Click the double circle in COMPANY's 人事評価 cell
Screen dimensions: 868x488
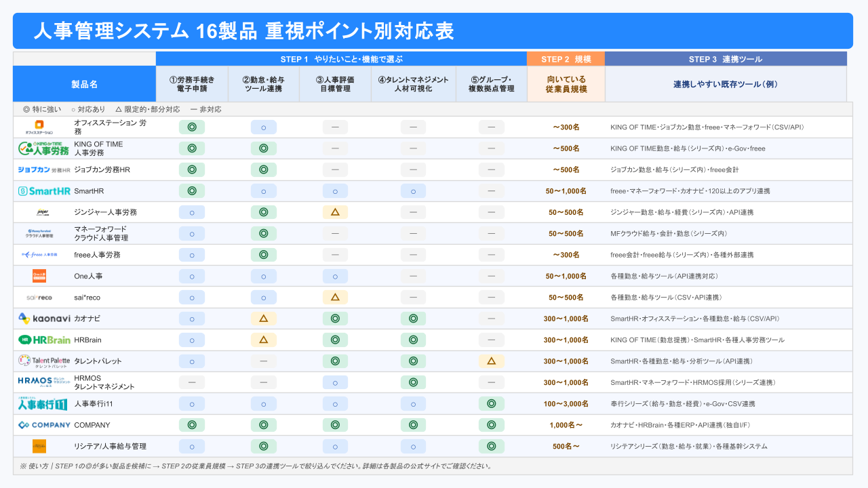(335, 425)
